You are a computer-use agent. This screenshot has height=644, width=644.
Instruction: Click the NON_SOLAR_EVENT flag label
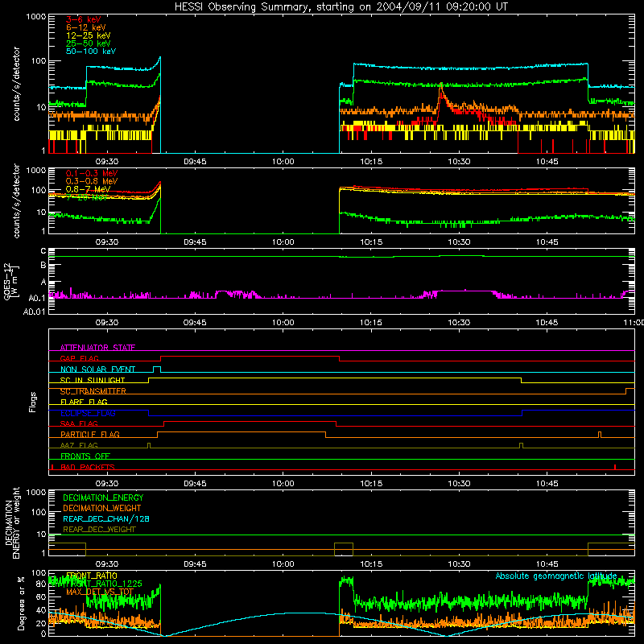[x=97, y=369]
